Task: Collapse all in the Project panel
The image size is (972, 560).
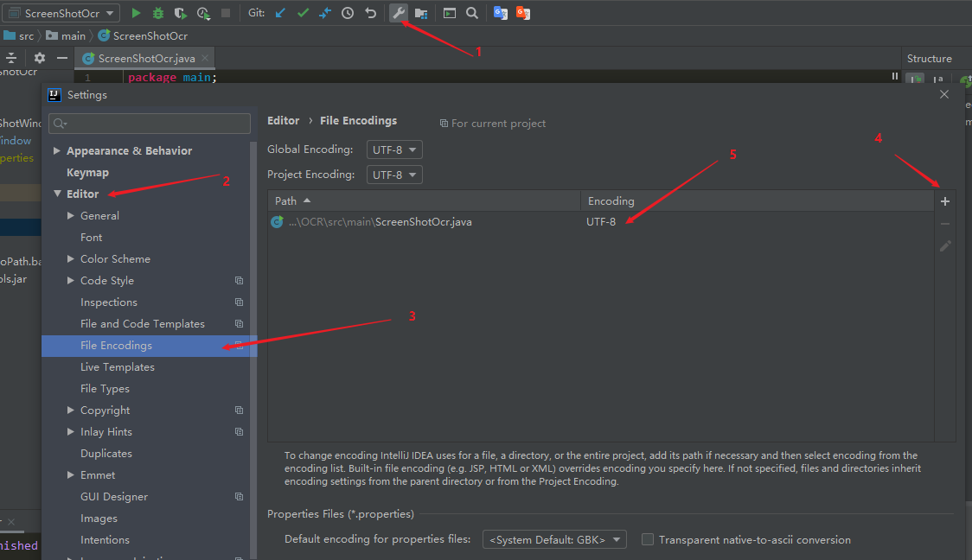Action: coord(11,58)
